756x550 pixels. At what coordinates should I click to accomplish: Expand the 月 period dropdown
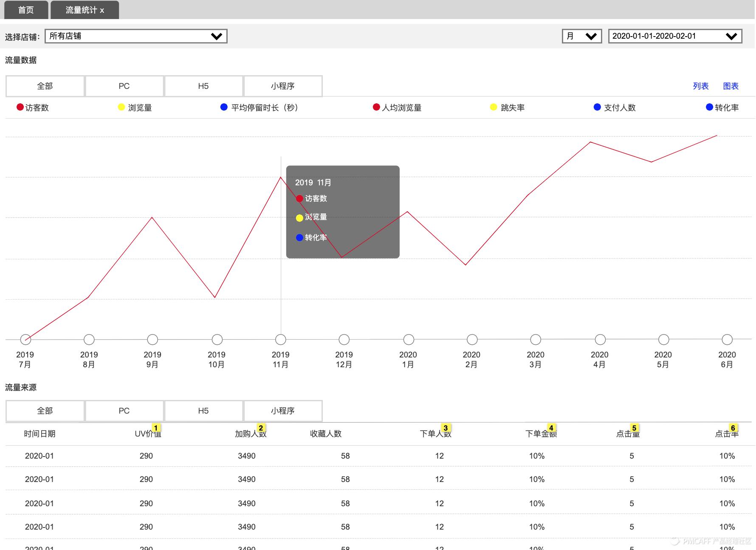[581, 36]
